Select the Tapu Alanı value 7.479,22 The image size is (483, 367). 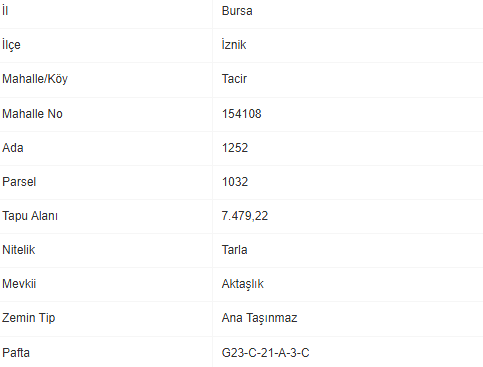[245, 216]
